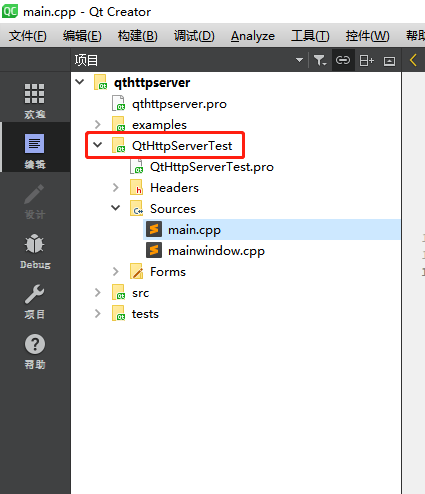Click the 项目 panel title
The image size is (425, 494).
coord(86,60)
